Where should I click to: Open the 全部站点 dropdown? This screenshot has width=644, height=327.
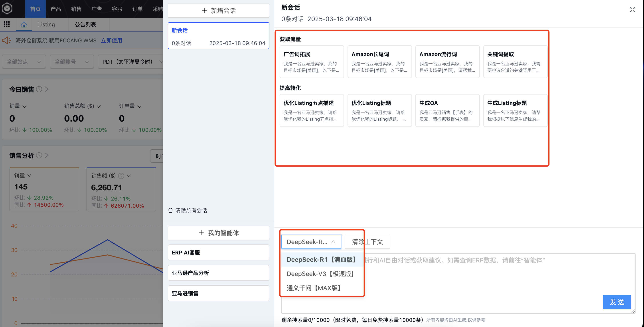[24, 61]
